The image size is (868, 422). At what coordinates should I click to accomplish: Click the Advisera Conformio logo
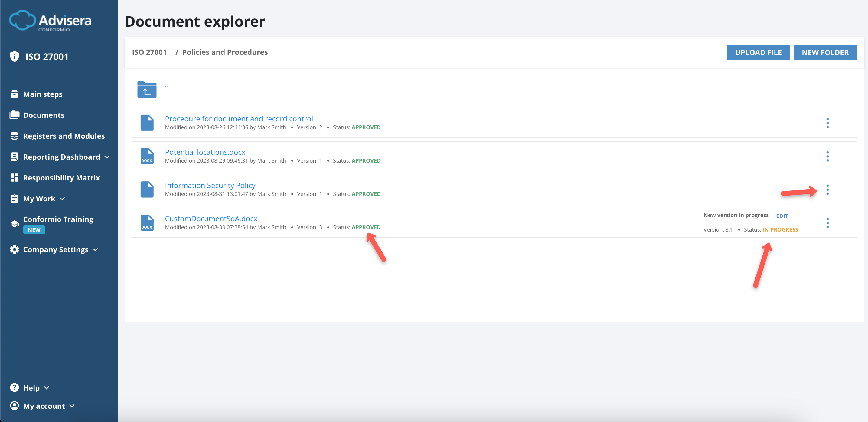click(50, 21)
